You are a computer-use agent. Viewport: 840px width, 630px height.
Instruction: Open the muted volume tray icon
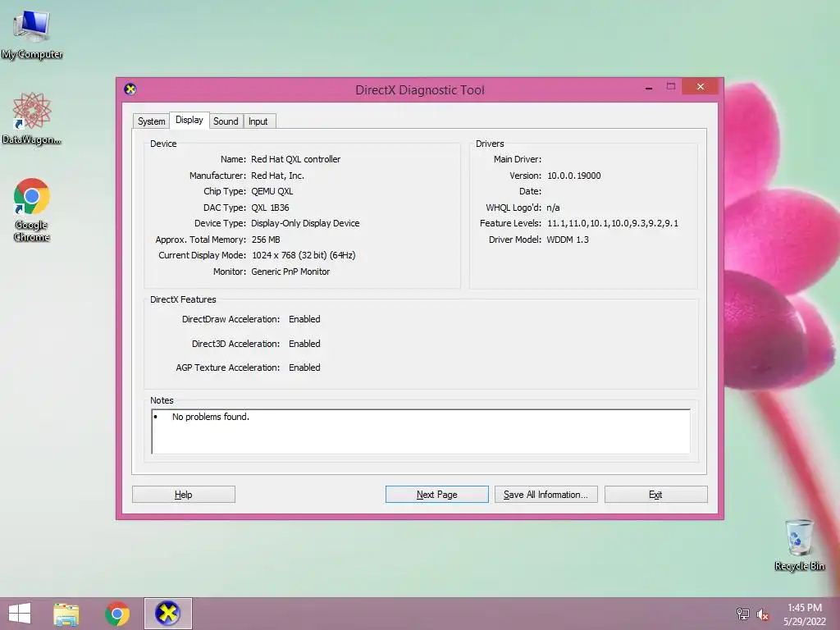[762, 614]
